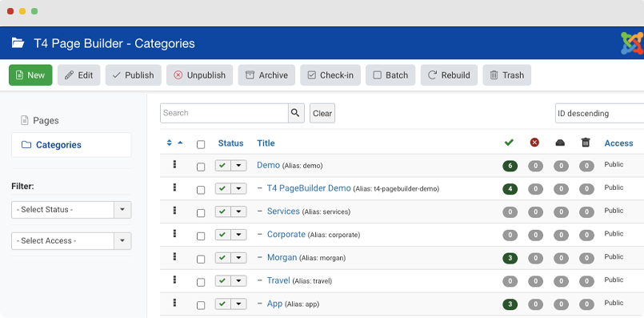Check the T4 PageBuilder Demo row checkbox
The height and width of the screenshot is (318, 644).
(201, 190)
